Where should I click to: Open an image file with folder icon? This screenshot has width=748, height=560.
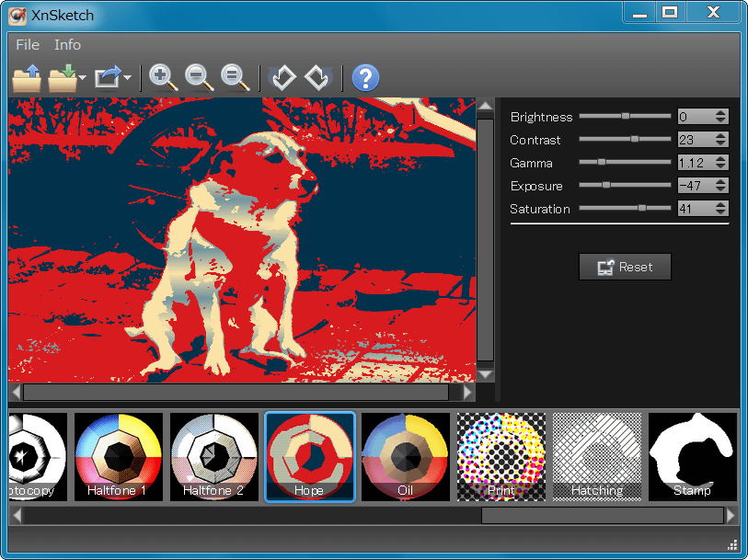point(27,79)
